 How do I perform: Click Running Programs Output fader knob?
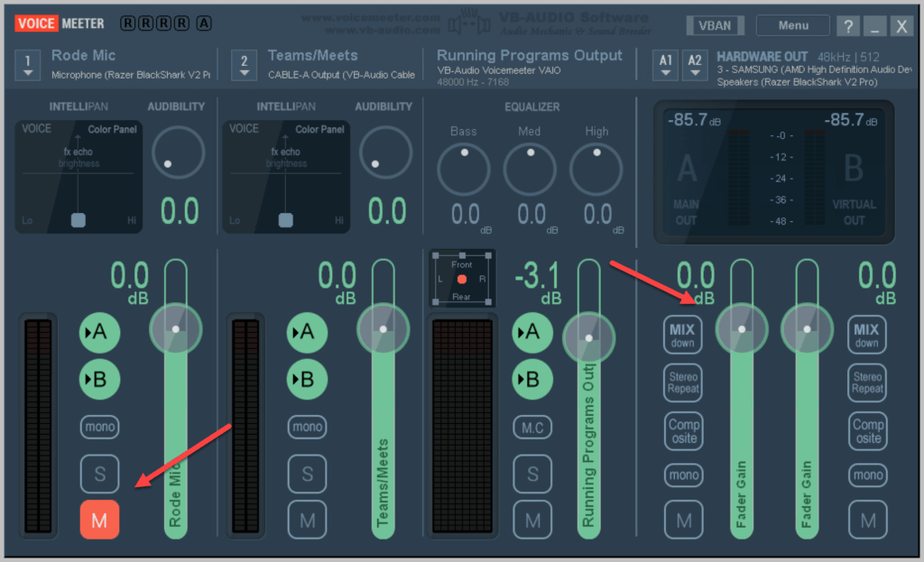(x=588, y=338)
